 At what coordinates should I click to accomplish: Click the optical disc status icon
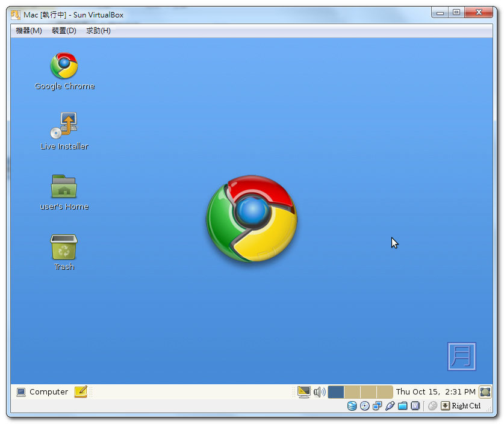pyautogui.click(x=364, y=406)
